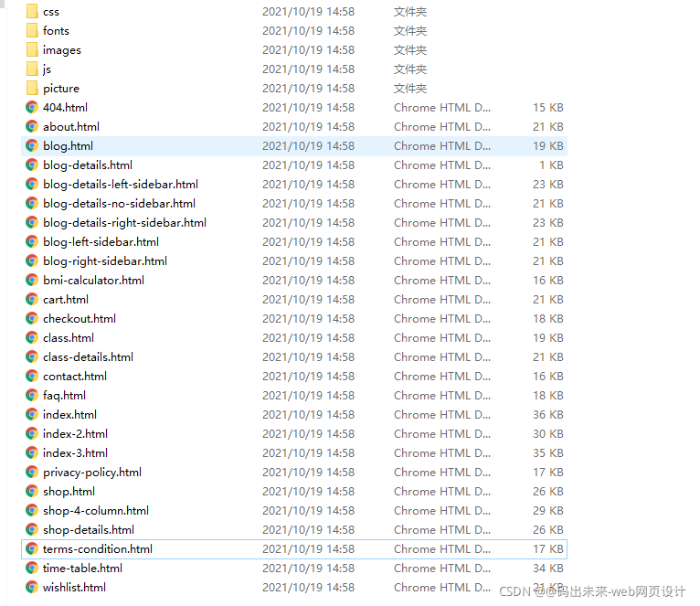Viewport: 700px width, 606px height.
Task: Click the Chrome icon beside index-2.html
Action: click(x=32, y=433)
